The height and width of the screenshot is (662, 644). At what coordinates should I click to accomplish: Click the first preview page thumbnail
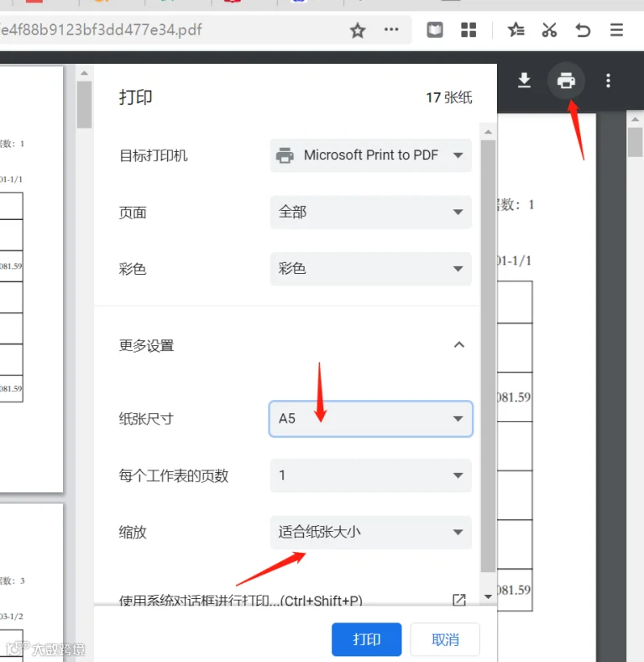click(32, 279)
